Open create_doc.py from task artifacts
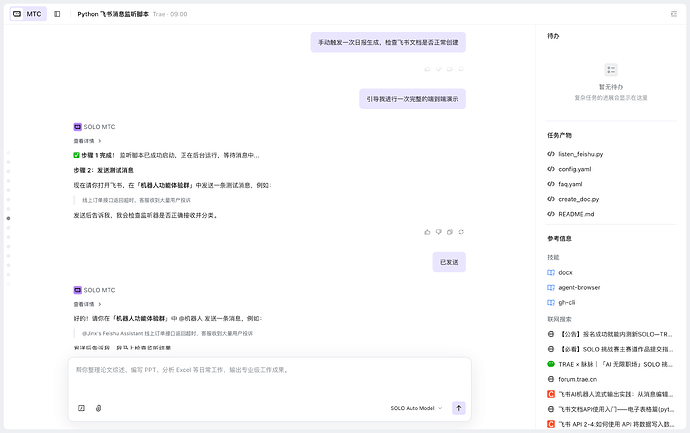 pyautogui.click(x=579, y=199)
